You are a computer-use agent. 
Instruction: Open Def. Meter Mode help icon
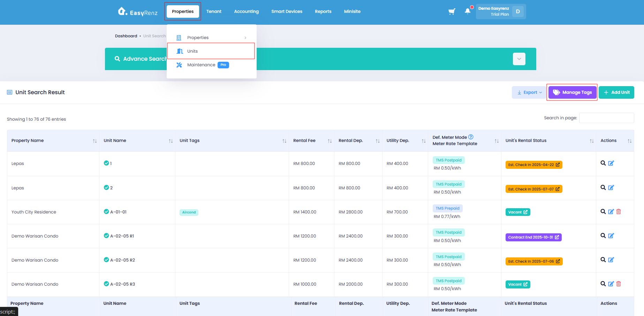click(471, 137)
